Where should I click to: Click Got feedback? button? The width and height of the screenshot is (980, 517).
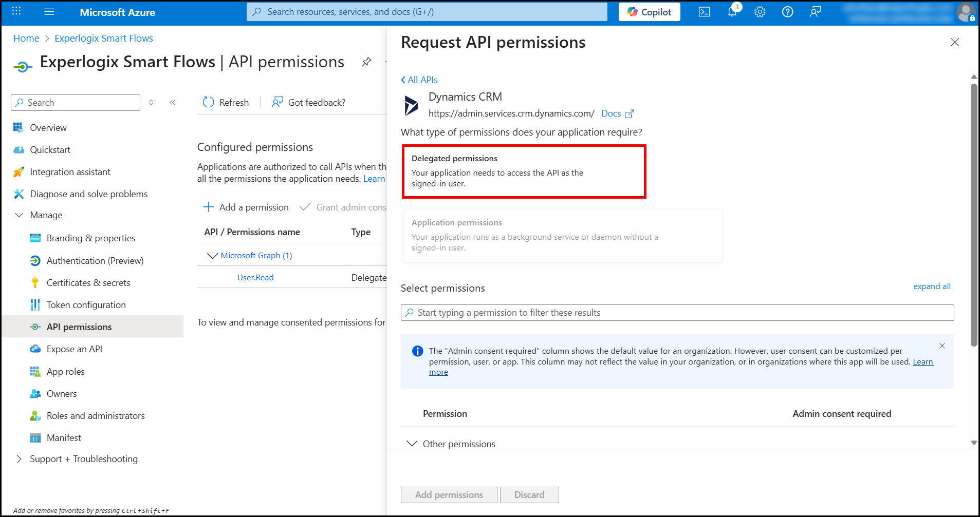tap(309, 102)
